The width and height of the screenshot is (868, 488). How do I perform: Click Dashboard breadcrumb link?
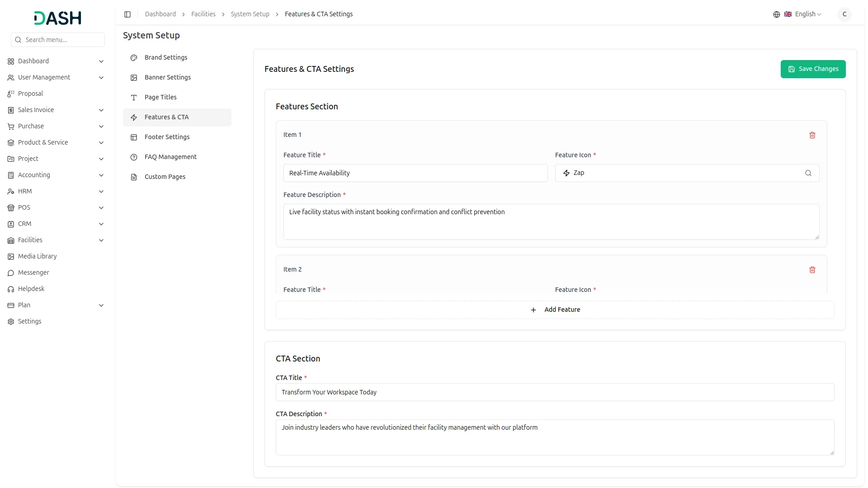pos(160,14)
